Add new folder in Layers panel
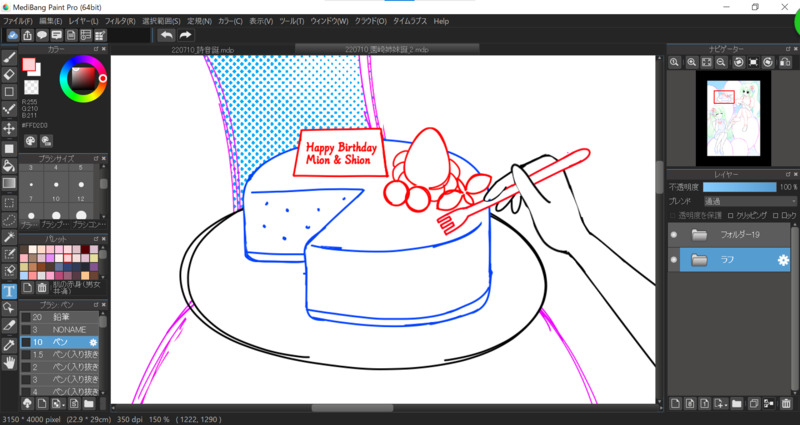Viewport: 800px width, 425px height. (x=737, y=404)
